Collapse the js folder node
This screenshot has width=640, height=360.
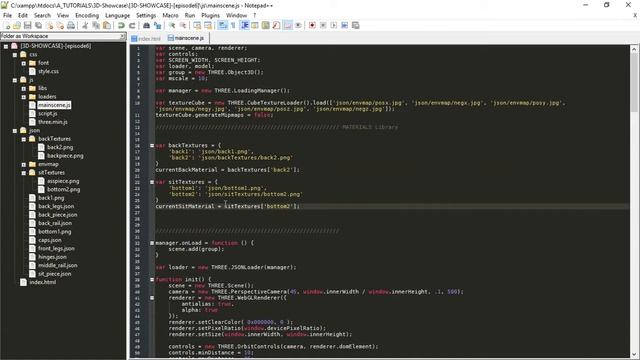click(x=15, y=80)
